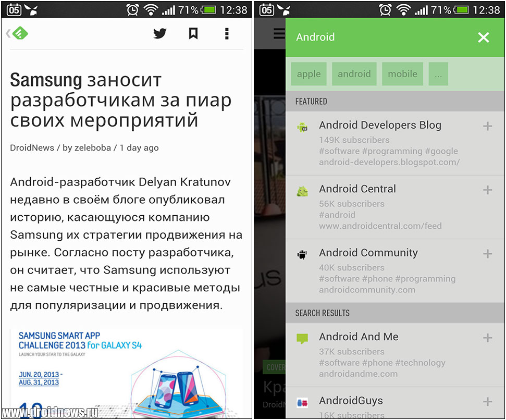Tap Android Developers Blog robot icon
The width and height of the screenshot is (506, 420).
pyautogui.click(x=302, y=128)
